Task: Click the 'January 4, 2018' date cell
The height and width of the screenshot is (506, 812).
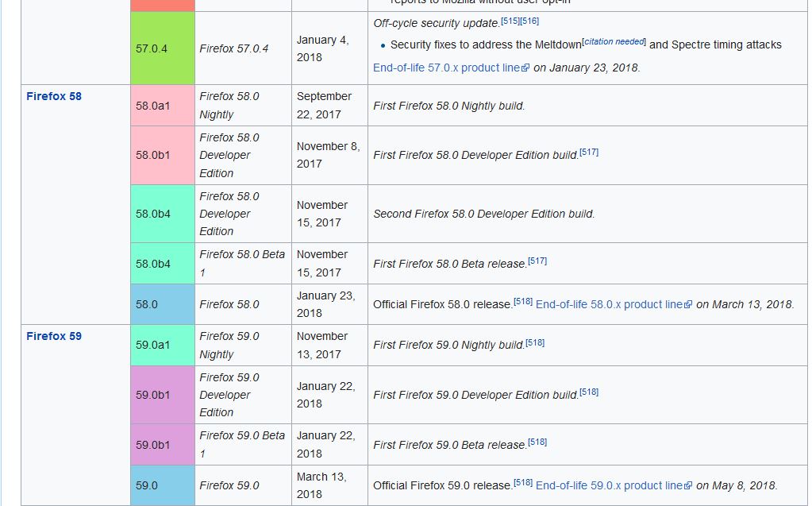Action: [330, 48]
